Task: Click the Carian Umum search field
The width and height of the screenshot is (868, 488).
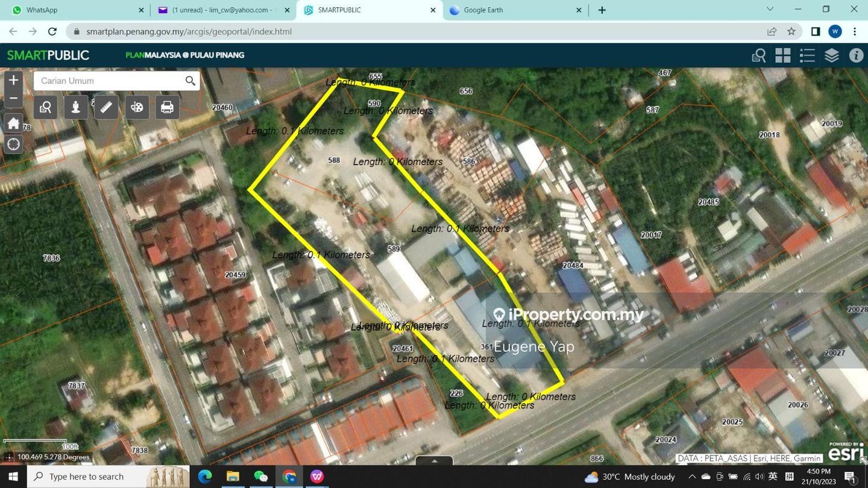Action: point(108,81)
